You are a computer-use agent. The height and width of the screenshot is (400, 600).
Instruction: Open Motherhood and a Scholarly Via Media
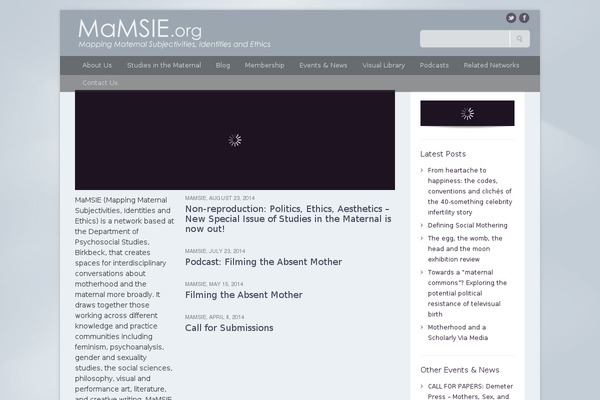(x=458, y=332)
